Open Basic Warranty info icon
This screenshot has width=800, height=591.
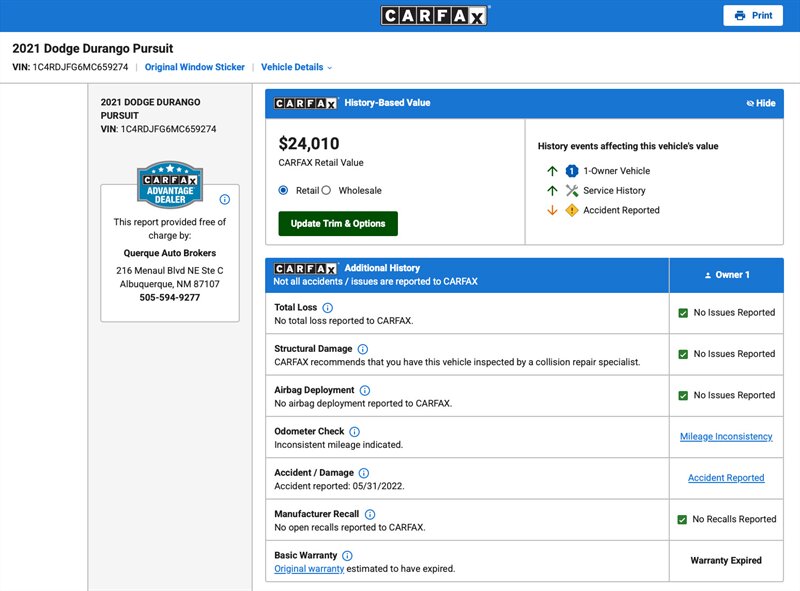click(347, 556)
